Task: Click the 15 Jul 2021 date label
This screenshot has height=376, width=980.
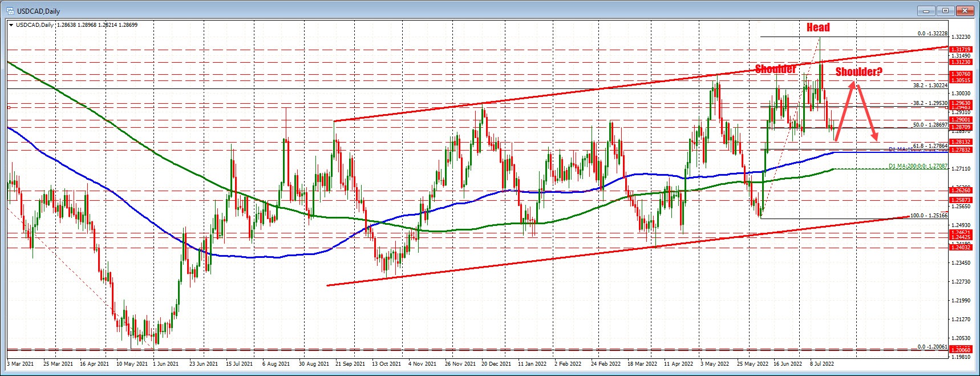Action: [x=240, y=363]
